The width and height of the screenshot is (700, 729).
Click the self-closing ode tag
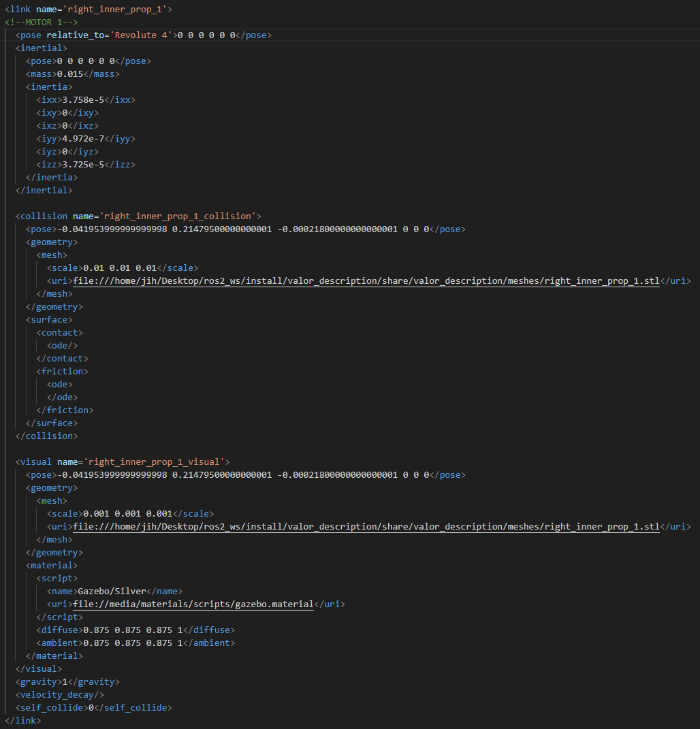[x=63, y=346]
